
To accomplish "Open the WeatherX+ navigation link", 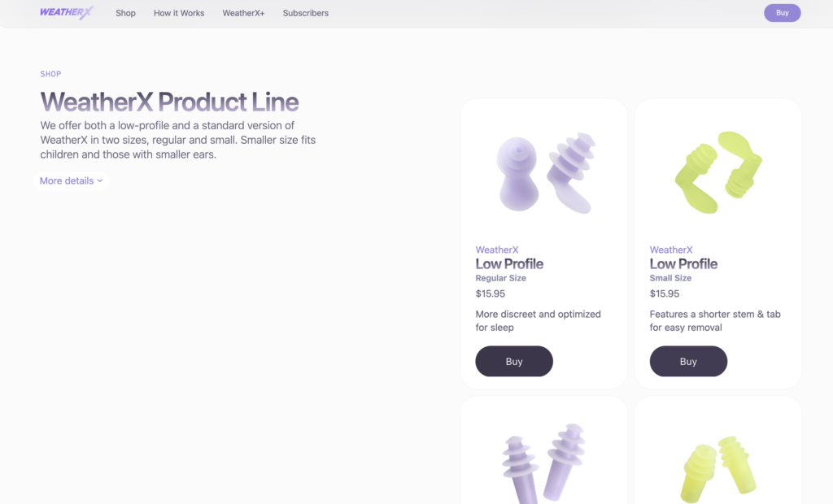I will pos(243,13).
